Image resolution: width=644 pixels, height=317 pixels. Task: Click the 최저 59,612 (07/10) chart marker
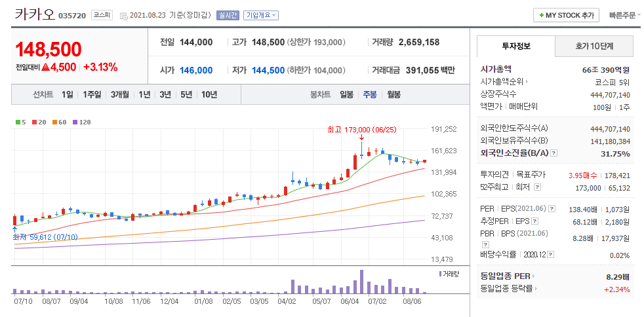coord(45,237)
